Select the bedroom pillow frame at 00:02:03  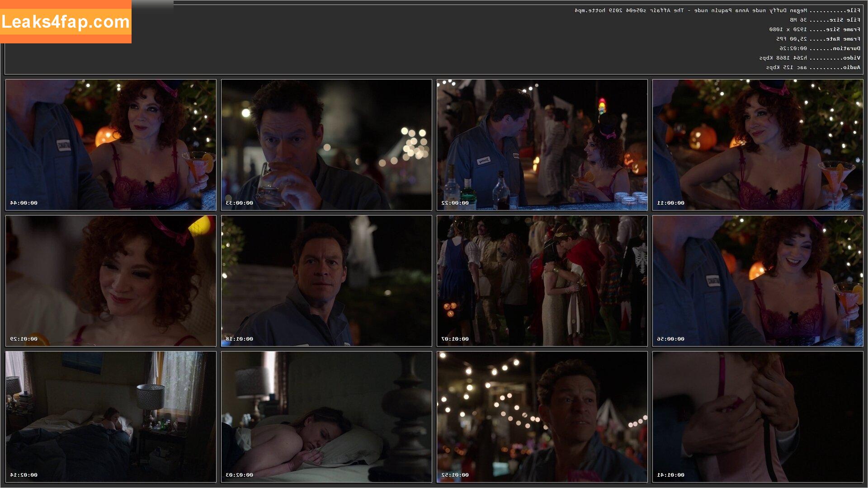326,417
